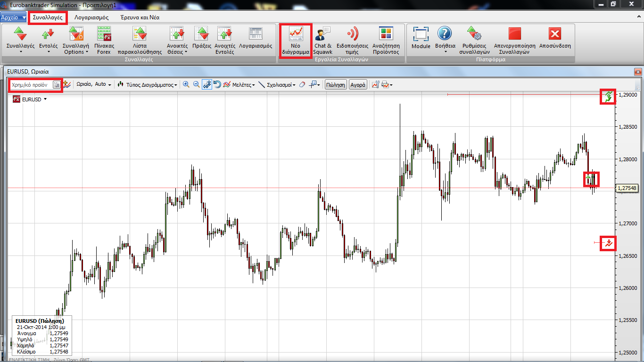Click the Πώληση sell button
644x362 pixels.
(x=336, y=85)
